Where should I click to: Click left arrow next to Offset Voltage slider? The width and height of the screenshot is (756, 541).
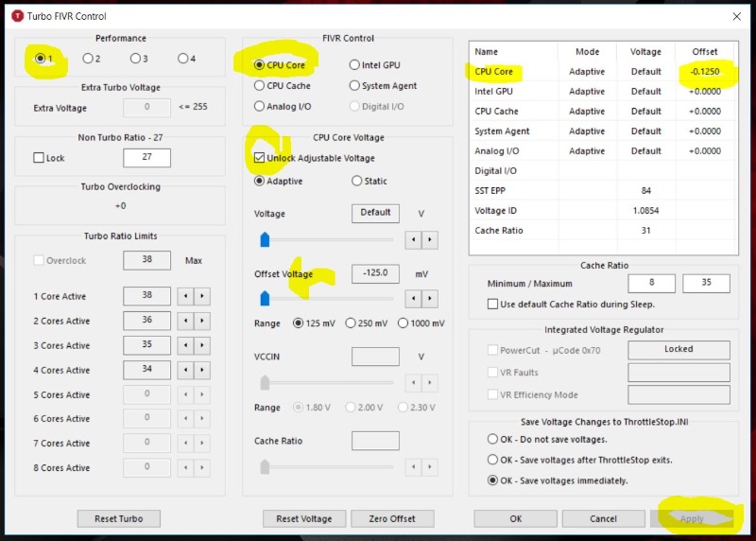coord(413,298)
